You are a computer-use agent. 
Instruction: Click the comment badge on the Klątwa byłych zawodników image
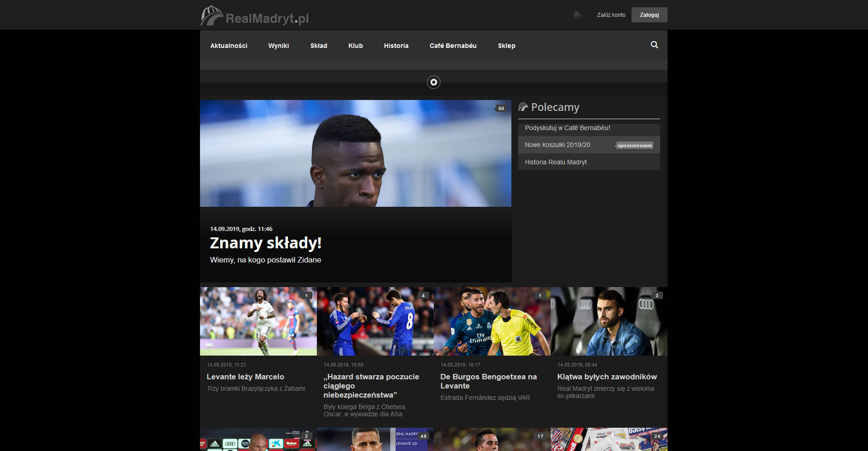pyautogui.click(x=657, y=295)
